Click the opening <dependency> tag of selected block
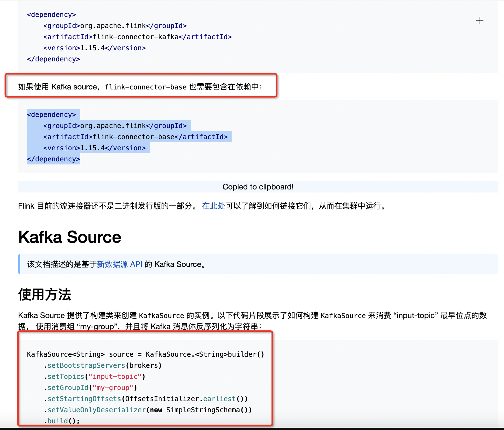The height and width of the screenshot is (430, 504). pos(51,114)
